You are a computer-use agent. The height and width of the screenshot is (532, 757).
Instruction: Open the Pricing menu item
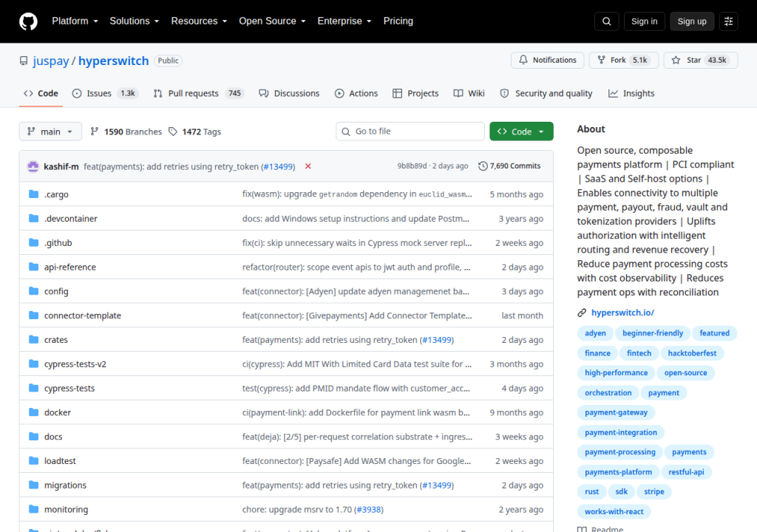point(398,21)
